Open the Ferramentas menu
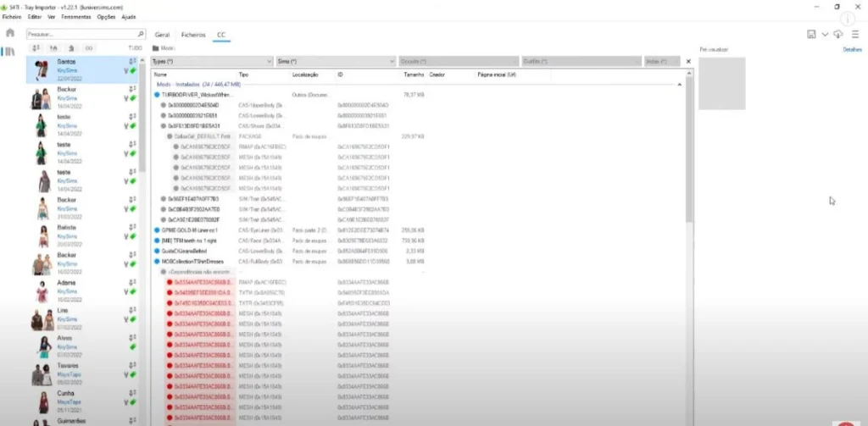The width and height of the screenshot is (868, 426). [76, 17]
